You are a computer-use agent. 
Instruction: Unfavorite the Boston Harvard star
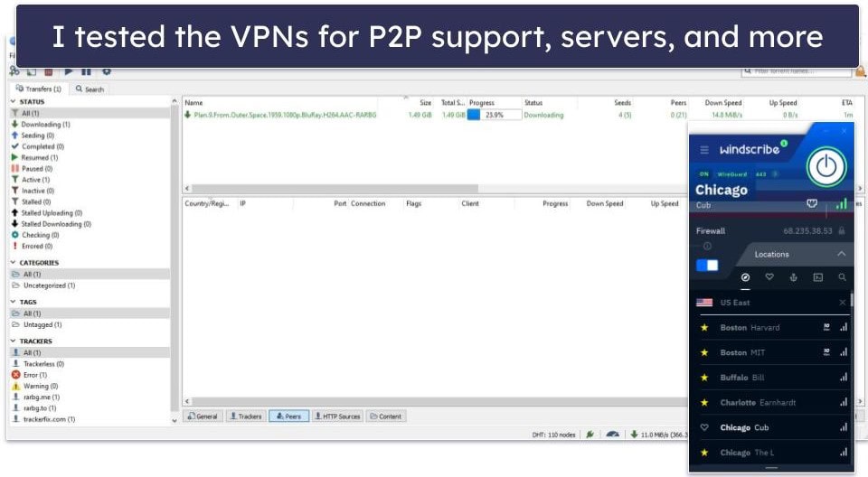[x=704, y=328]
